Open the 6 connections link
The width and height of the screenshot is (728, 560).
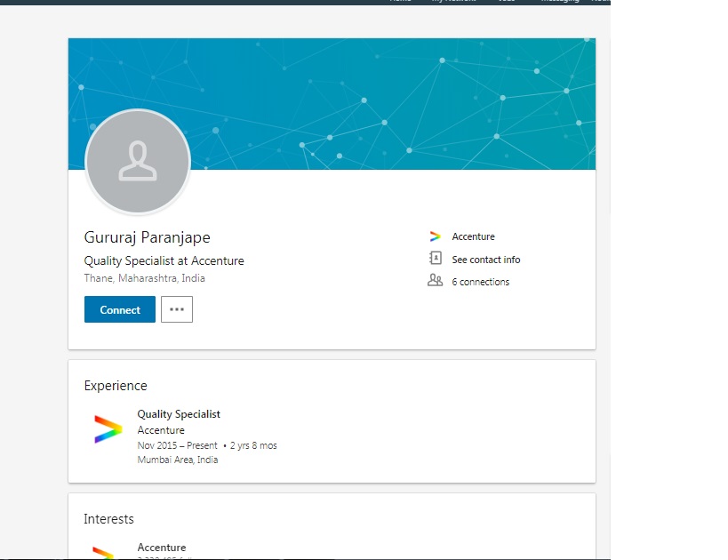click(481, 282)
